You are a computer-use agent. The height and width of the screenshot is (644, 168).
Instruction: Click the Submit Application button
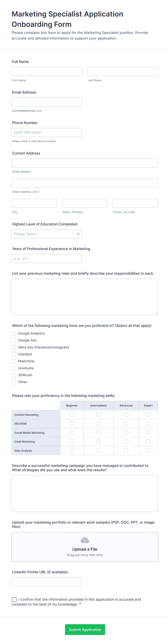coord(85,629)
